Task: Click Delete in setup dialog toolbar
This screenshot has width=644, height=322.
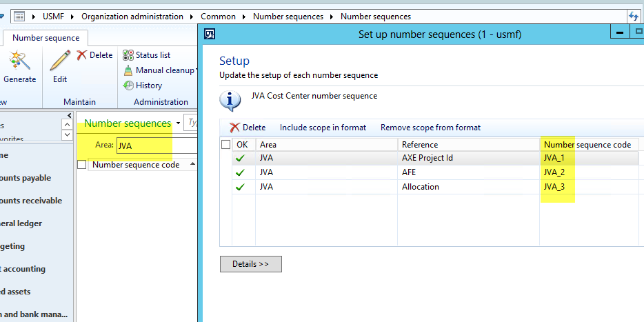Action: coord(248,128)
